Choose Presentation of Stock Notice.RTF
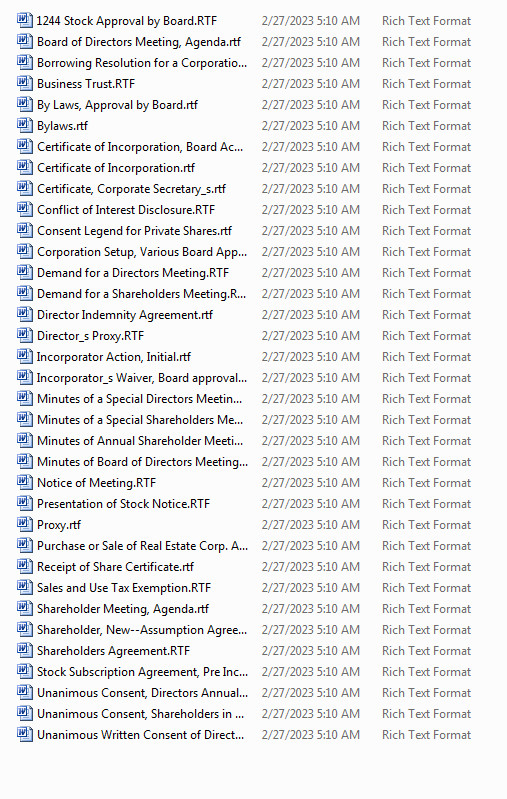 tap(123, 503)
